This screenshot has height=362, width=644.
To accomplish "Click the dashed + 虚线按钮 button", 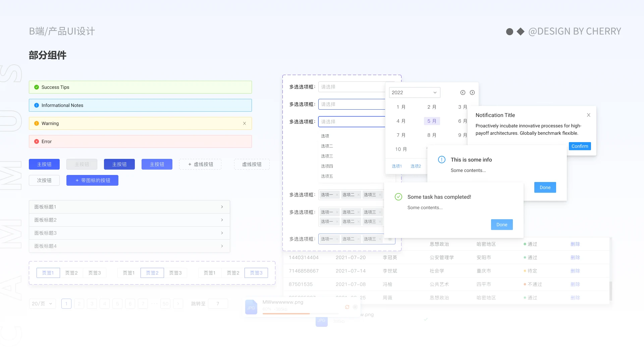I will click(x=200, y=164).
